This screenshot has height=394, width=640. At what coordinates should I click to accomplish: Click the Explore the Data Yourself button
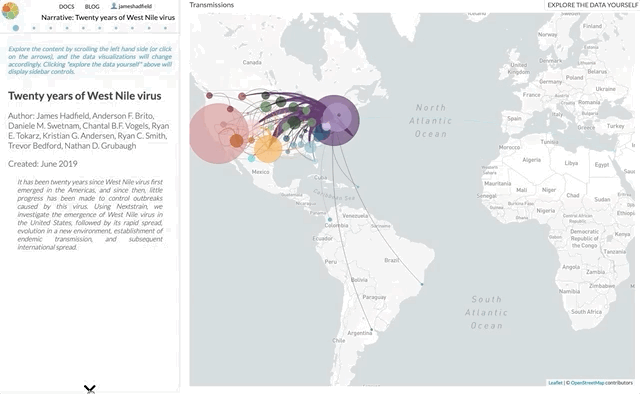tap(592, 5)
